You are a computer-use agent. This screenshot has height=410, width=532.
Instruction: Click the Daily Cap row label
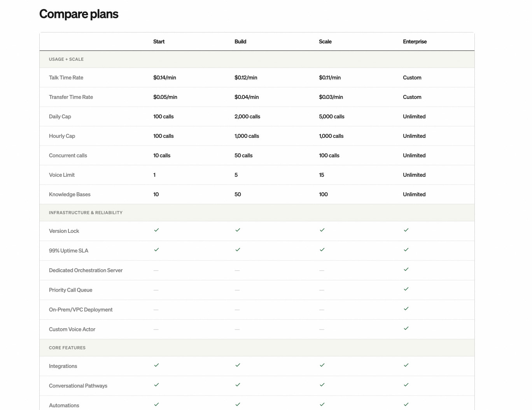[60, 116]
